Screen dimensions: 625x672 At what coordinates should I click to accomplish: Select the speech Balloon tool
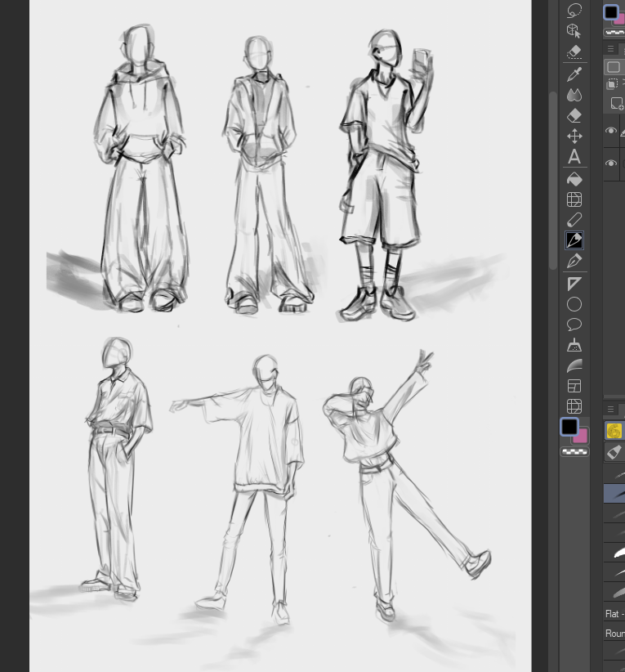pyautogui.click(x=574, y=325)
